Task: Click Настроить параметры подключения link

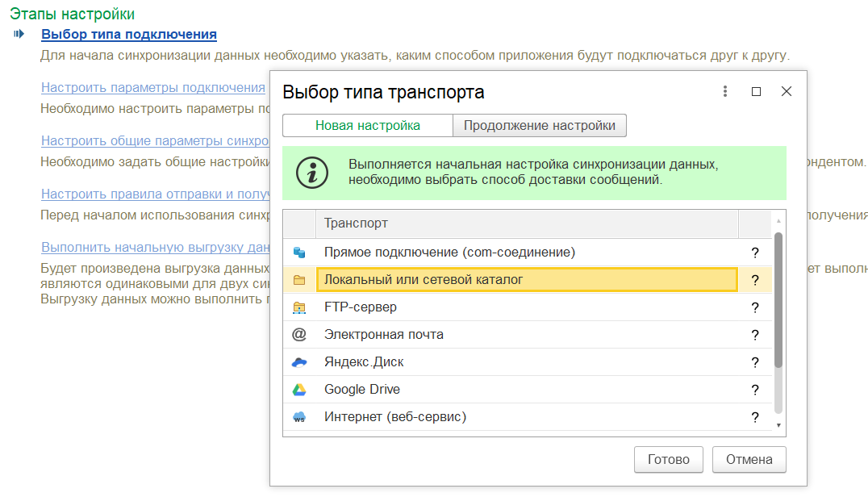Action: pos(153,88)
